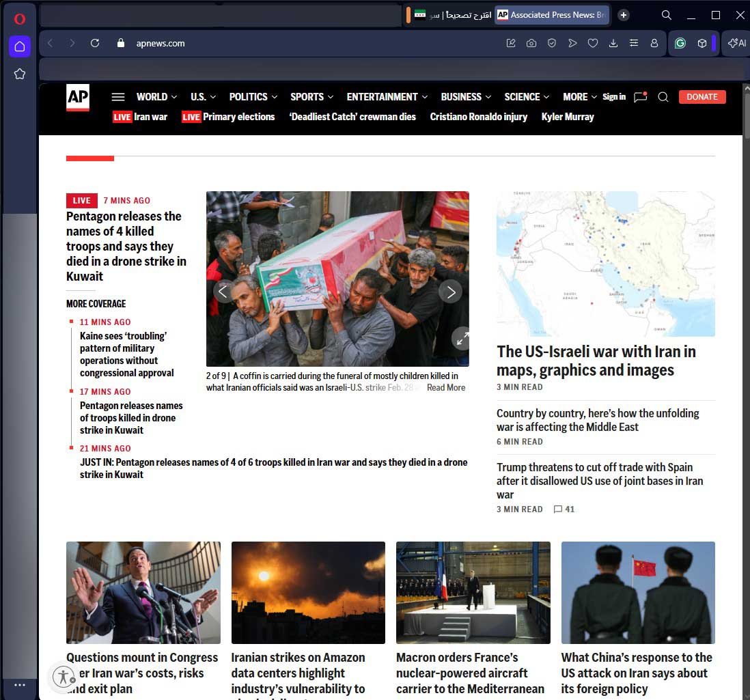Expand the WORLD dropdown menu
The height and width of the screenshot is (700, 750).
[156, 97]
